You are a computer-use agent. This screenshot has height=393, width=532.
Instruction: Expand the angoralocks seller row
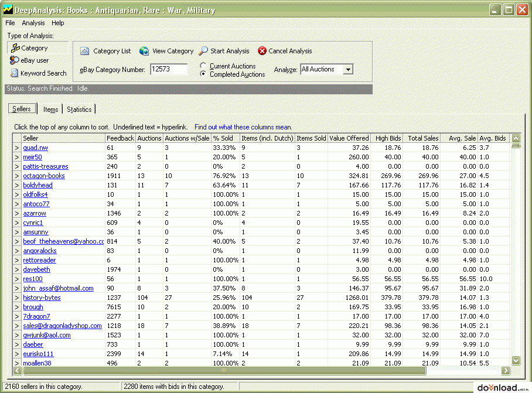click(17, 251)
